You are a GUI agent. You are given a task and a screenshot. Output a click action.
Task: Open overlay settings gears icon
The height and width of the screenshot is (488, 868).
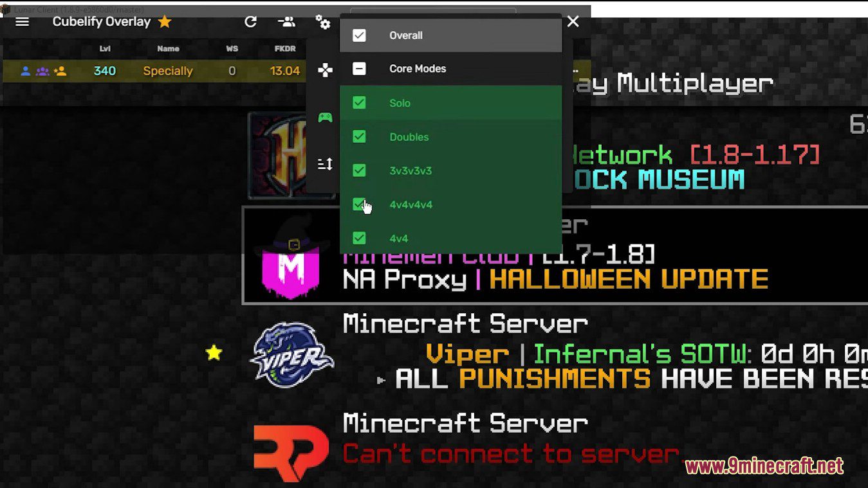pyautogui.click(x=322, y=22)
